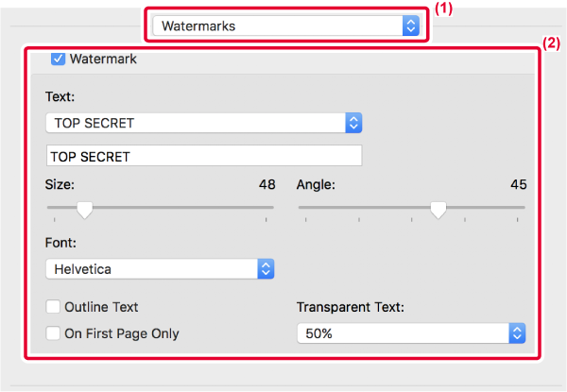The height and width of the screenshot is (392, 567).
Task: Click the rightmost end of Angle slider track
Action: point(524,208)
